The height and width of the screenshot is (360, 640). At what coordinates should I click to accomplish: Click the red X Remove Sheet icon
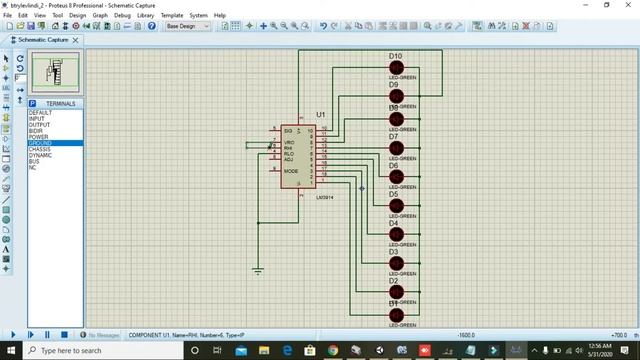click(526, 26)
